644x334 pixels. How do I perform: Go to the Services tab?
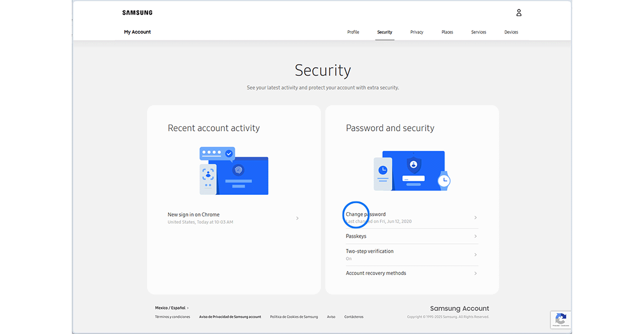(479, 32)
